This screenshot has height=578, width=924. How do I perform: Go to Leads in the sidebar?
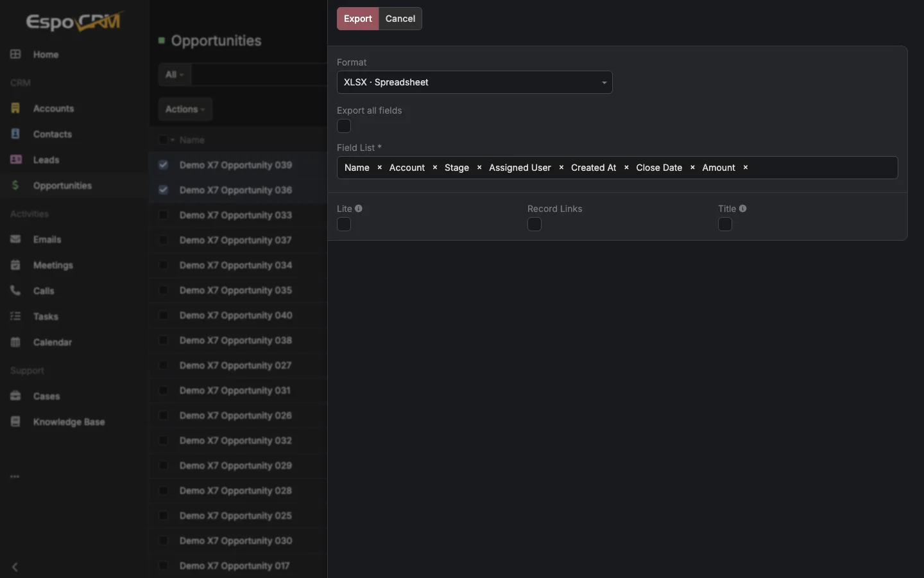[46, 160]
